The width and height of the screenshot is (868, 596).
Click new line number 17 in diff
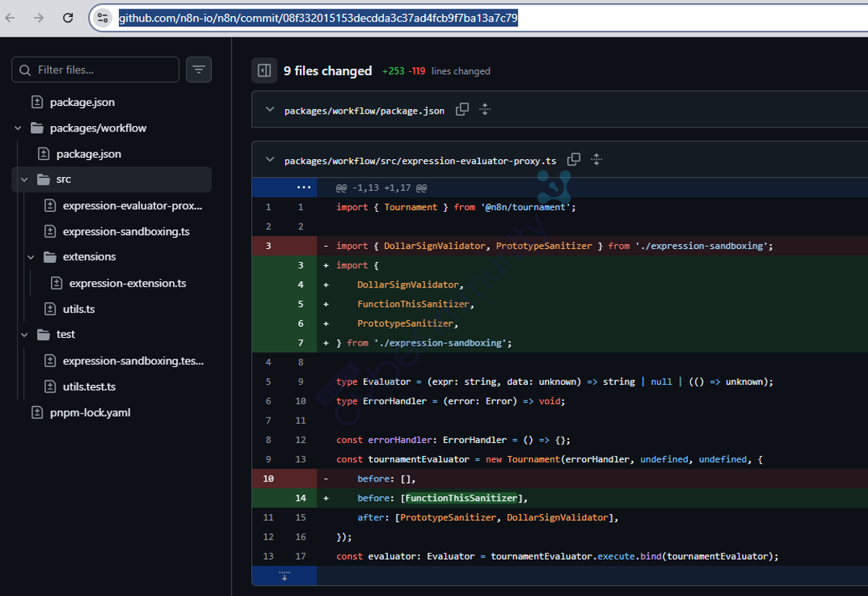click(x=301, y=556)
